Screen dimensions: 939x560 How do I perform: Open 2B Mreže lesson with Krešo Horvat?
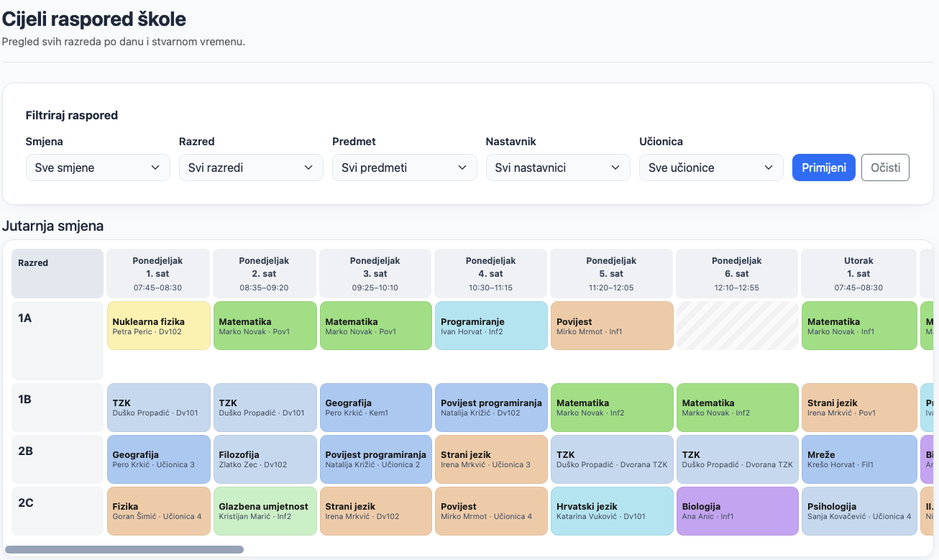coord(859,459)
